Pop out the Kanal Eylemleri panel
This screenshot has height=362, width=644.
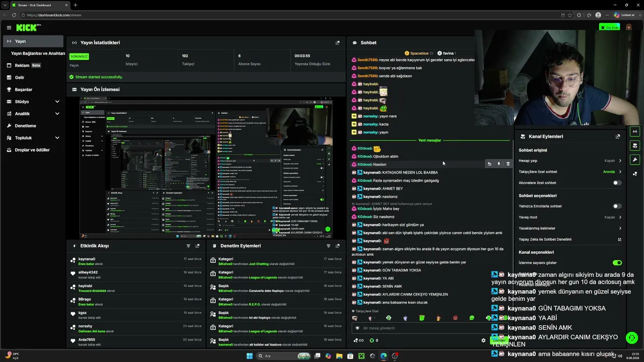pos(618,136)
